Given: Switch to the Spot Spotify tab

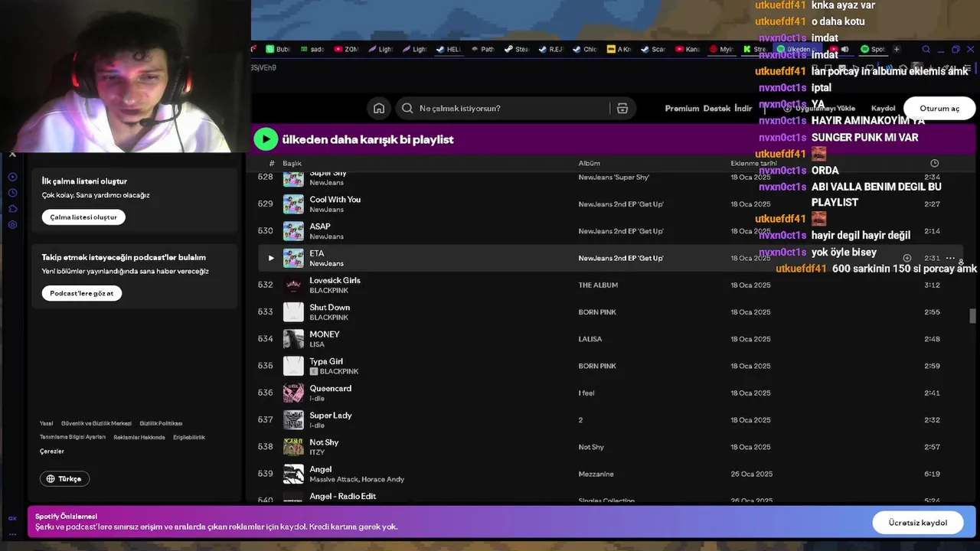Looking at the screenshot, I should click(873, 49).
